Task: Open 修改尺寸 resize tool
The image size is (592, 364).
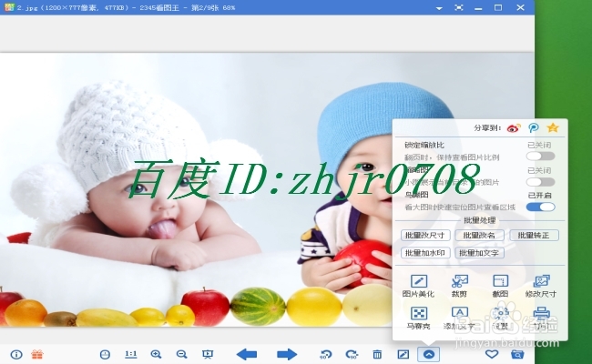Action: (x=541, y=286)
